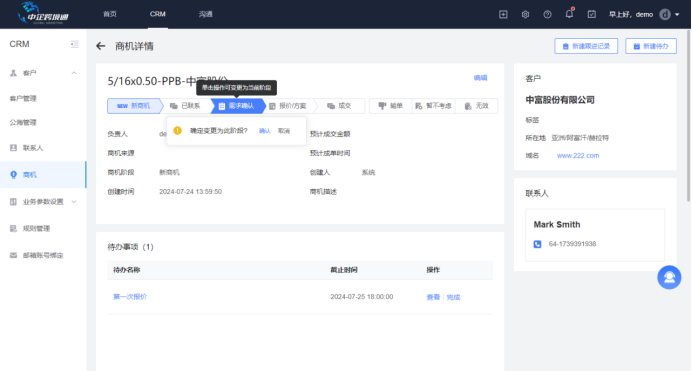
Task: Click the 待办名称 column header
Action: (x=127, y=270)
